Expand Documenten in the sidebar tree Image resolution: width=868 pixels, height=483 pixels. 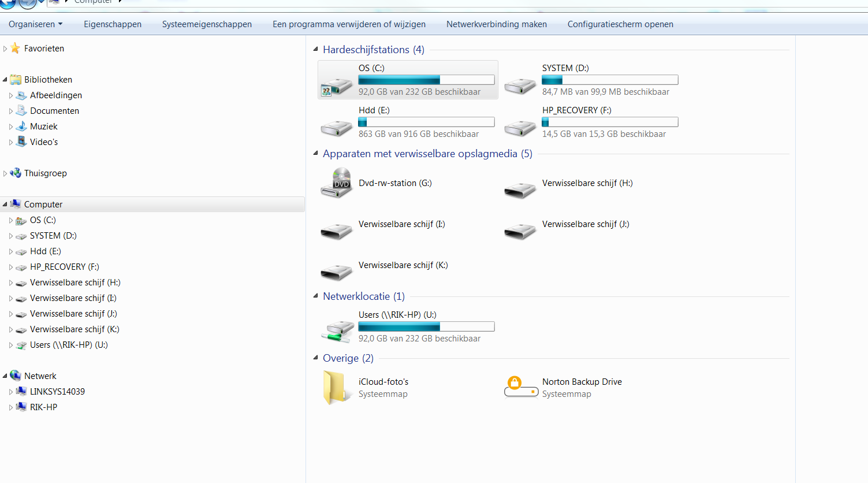point(11,111)
